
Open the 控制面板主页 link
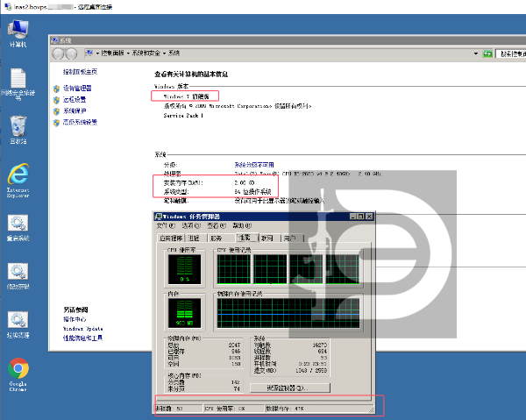click(x=80, y=71)
